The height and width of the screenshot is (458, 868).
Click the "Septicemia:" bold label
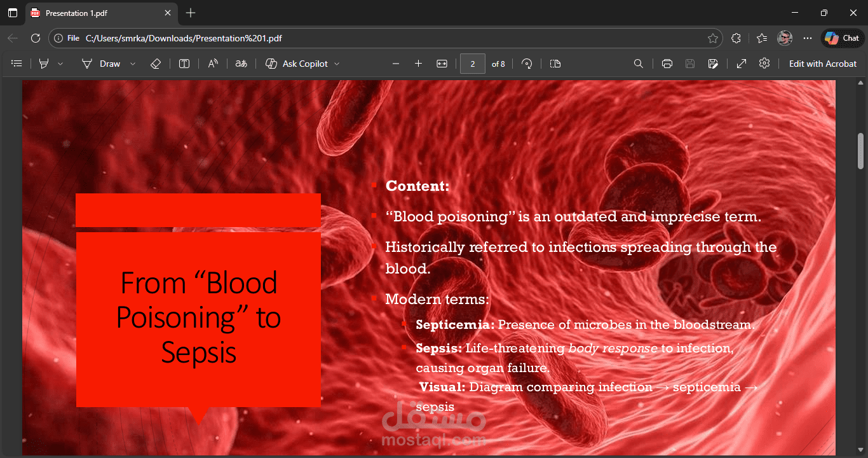point(455,325)
